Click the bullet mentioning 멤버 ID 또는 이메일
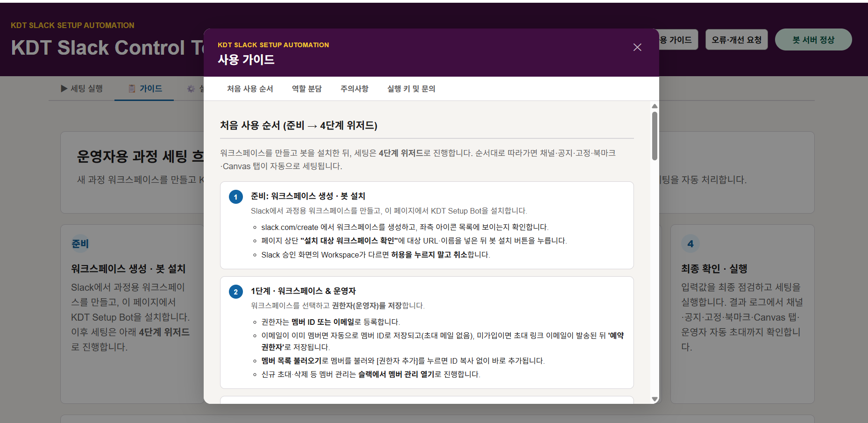The height and width of the screenshot is (423, 868). [330, 322]
